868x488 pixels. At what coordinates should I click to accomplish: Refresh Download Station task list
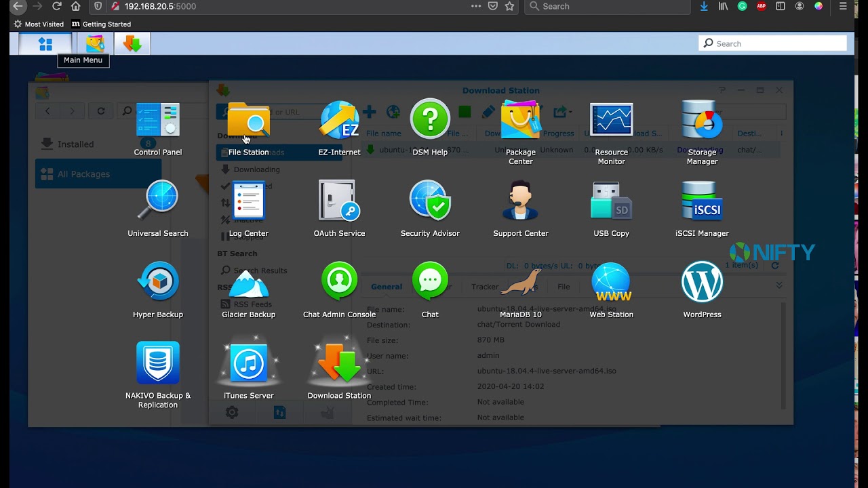click(775, 265)
